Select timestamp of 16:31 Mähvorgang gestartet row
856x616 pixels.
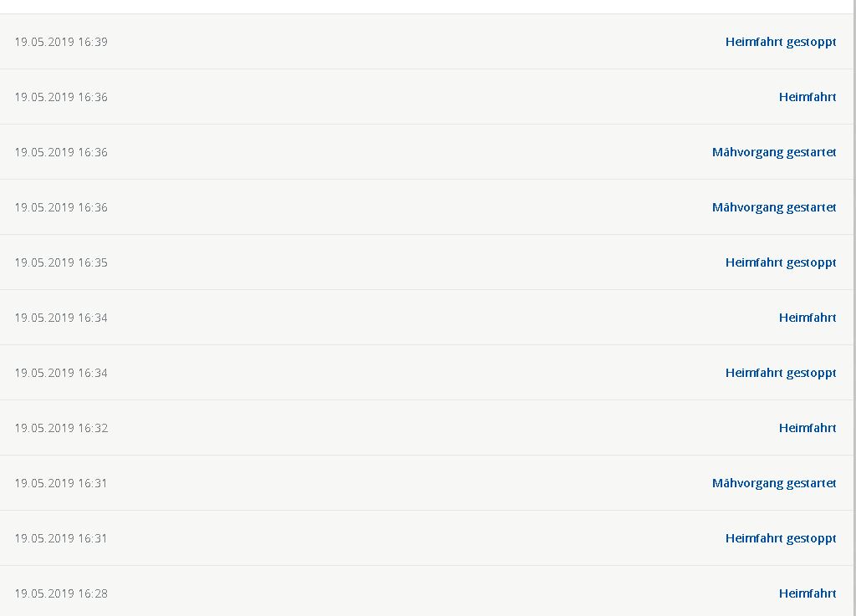[61, 483]
